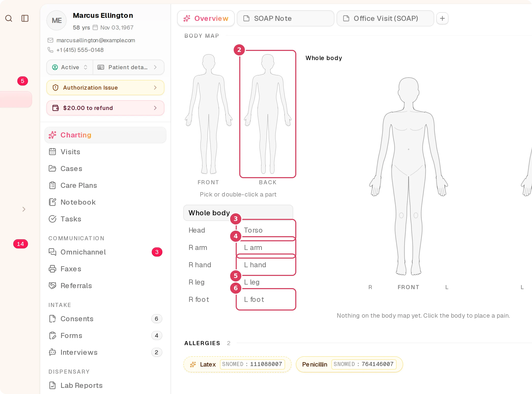Image resolution: width=532 pixels, height=394 pixels.
Task: Click the ME patient avatar
Action: 57,20
